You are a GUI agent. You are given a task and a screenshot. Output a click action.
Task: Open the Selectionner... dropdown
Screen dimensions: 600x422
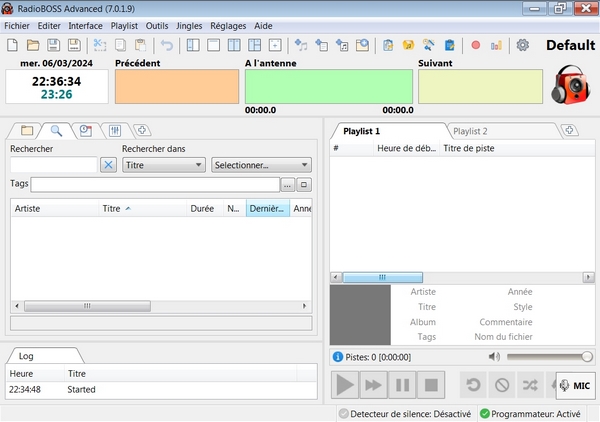(x=261, y=165)
